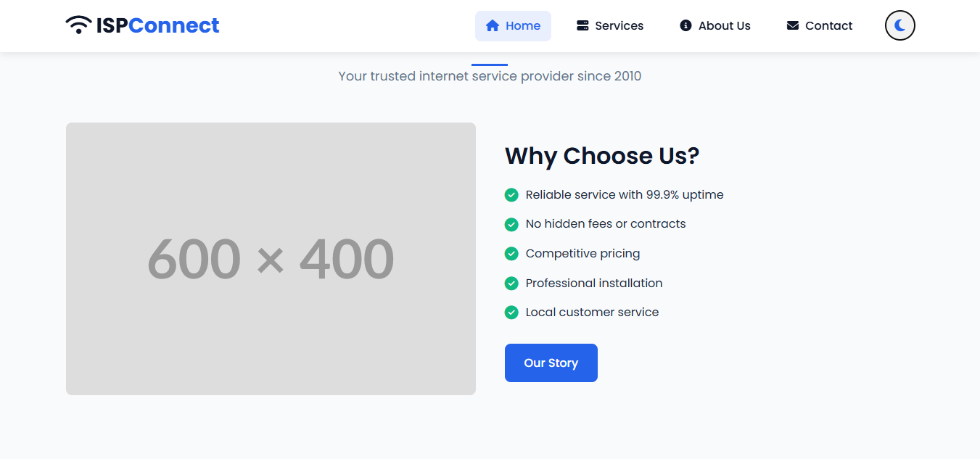Click the envelope icon beside Contact
The width and height of the screenshot is (980, 459).
pos(792,26)
